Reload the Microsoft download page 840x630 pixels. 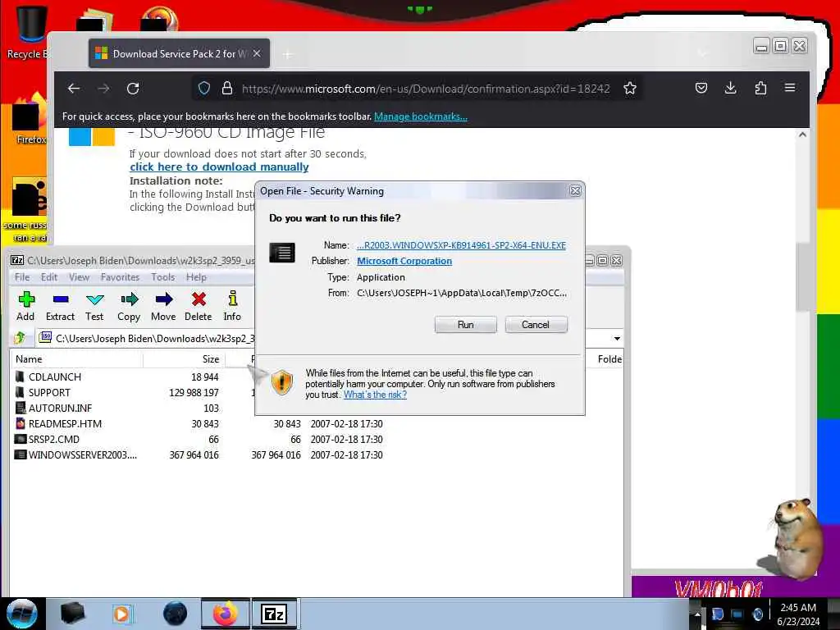click(133, 89)
